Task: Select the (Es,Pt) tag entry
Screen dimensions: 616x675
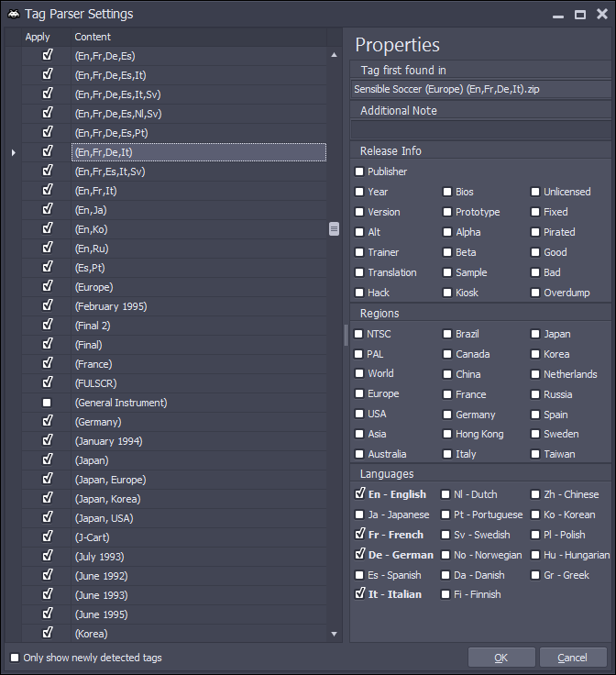Action: [199, 268]
